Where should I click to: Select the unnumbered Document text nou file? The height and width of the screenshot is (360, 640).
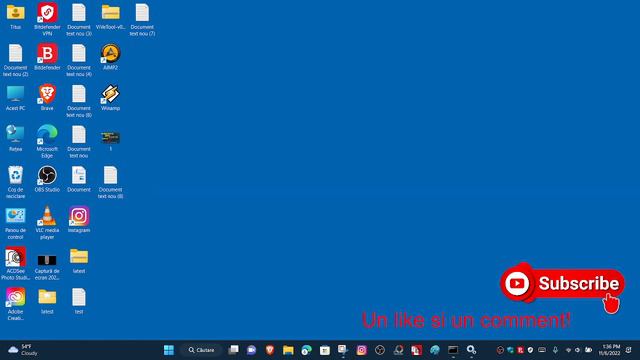pyautogui.click(x=79, y=141)
